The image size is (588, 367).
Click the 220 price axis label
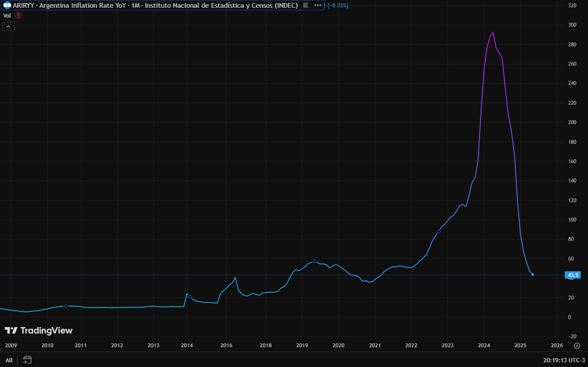(572, 103)
